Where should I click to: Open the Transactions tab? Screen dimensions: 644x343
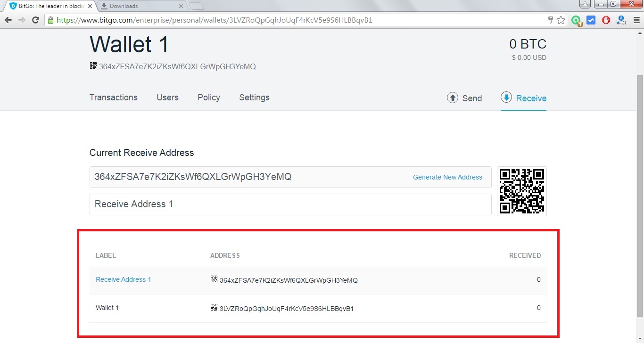(114, 98)
